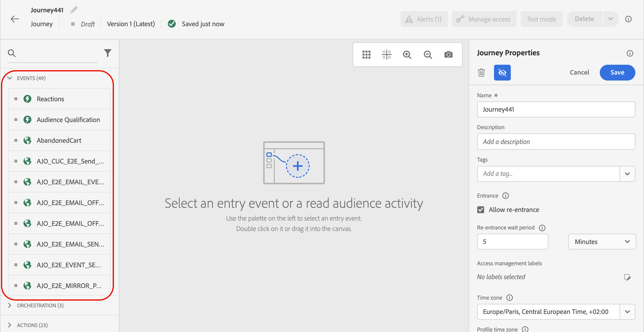Collapse the EVENTS section
This screenshot has height=332, width=644.
(10, 78)
